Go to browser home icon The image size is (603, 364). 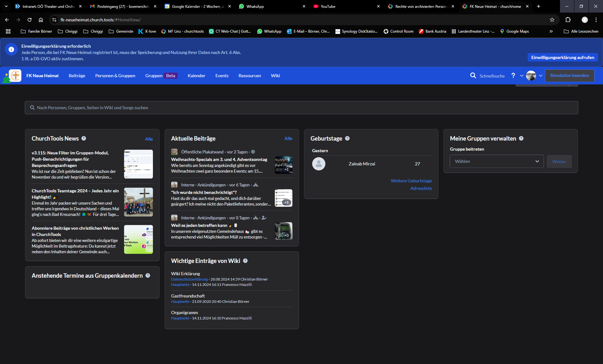(x=41, y=20)
